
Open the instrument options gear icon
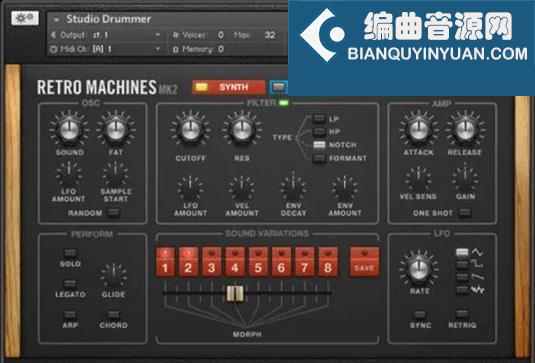25,18
